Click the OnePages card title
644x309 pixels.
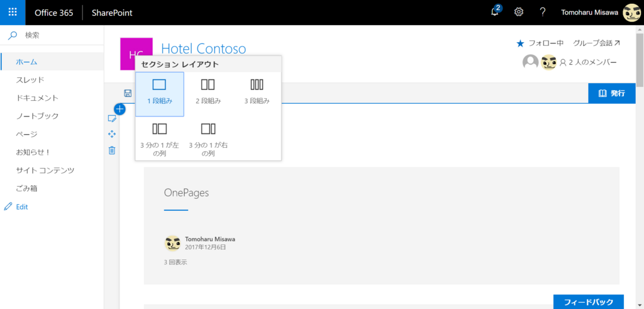pyautogui.click(x=186, y=193)
